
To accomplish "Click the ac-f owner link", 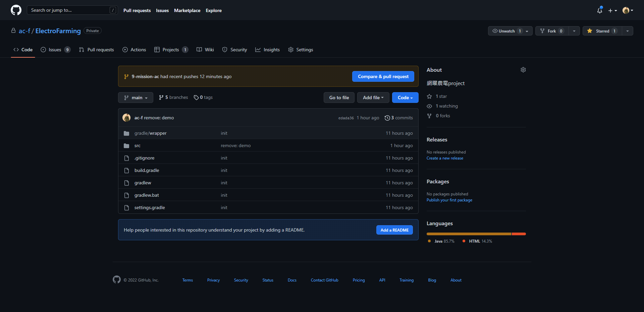I will [x=24, y=31].
